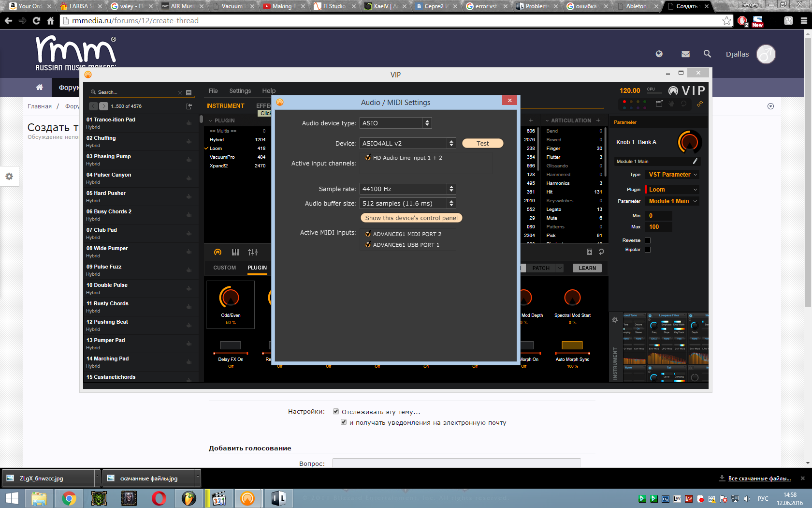The height and width of the screenshot is (508, 812).
Task: Open File Explorer from the taskbar
Action: click(39, 498)
